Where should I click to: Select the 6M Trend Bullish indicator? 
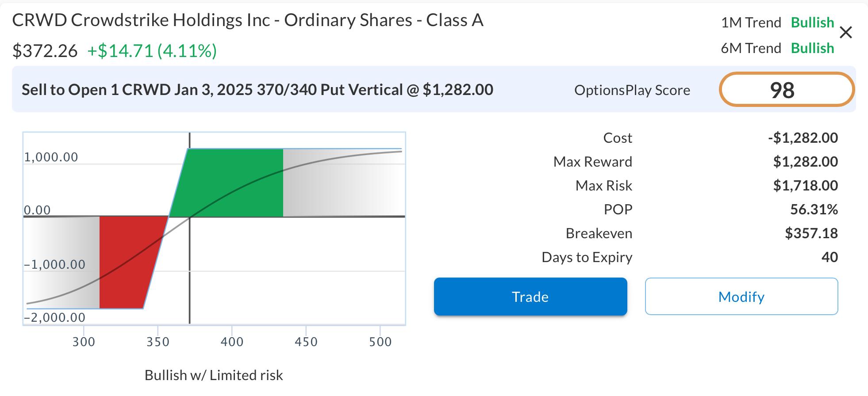(x=812, y=48)
